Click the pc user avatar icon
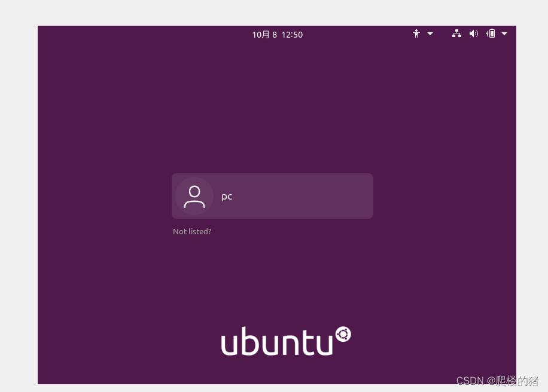The width and height of the screenshot is (548, 392). (194, 196)
